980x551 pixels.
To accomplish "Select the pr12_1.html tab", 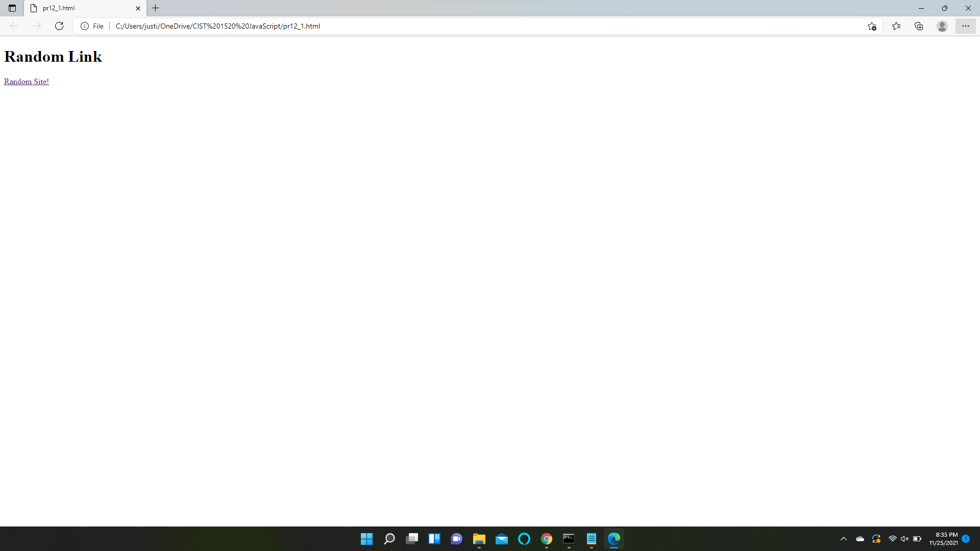I will (77, 8).
